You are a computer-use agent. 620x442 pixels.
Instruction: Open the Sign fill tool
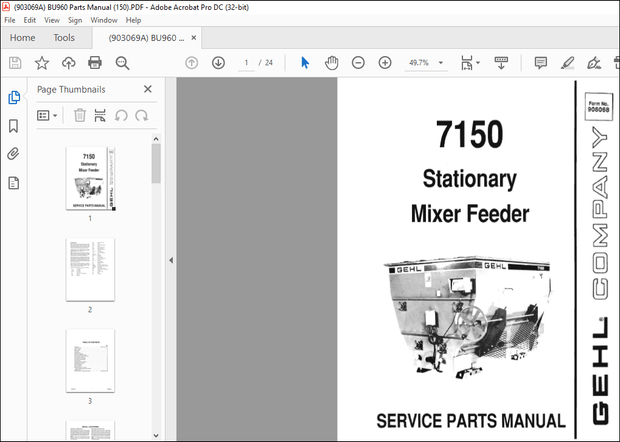point(594,63)
